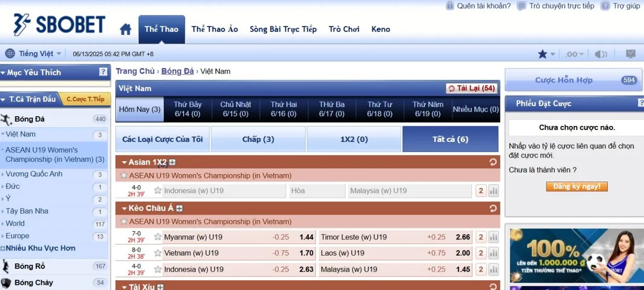The width and height of the screenshot is (644, 290).
Task: Refresh the Asian 1X2 section
Action: click(x=493, y=162)
